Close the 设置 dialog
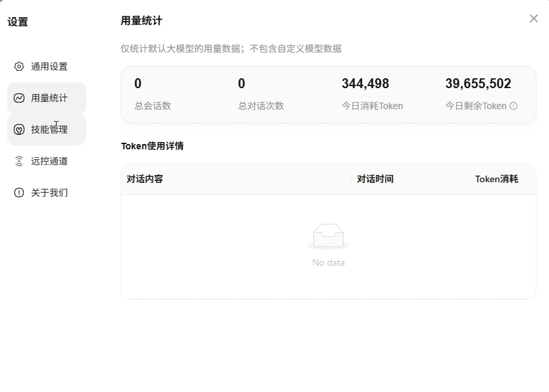 pos(534,18)
